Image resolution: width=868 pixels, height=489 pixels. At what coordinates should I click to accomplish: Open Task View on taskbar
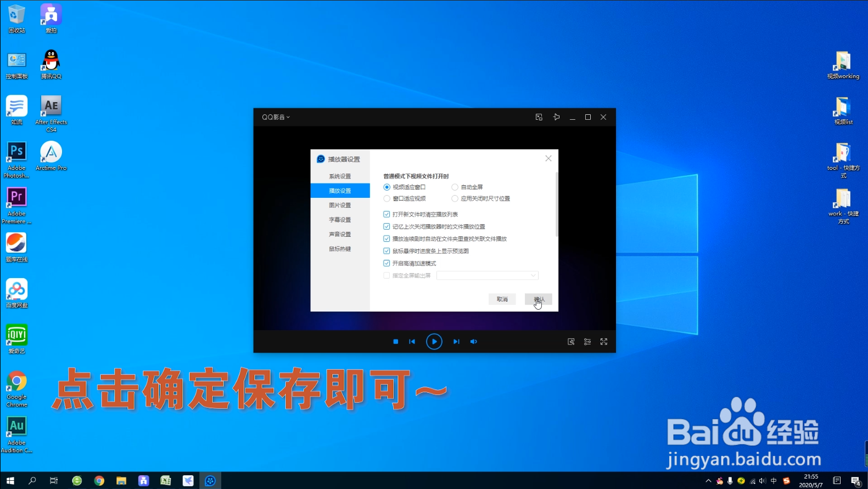tap(54, 481)
